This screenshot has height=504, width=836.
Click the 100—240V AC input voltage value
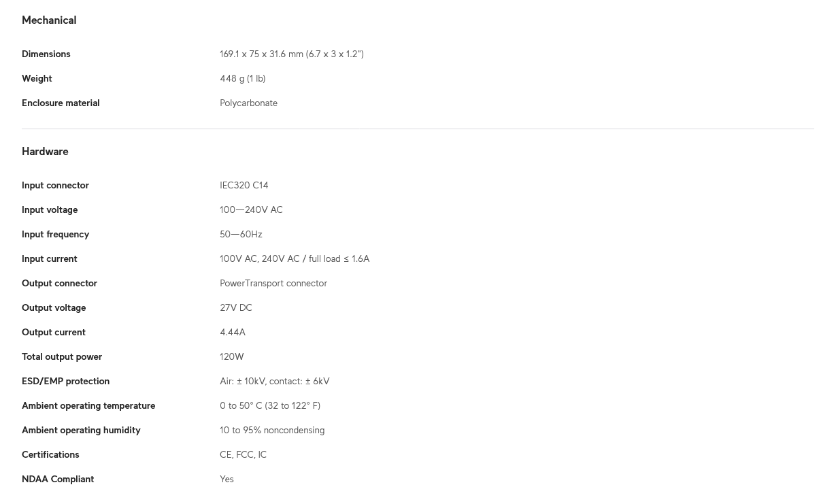(x=251, y=210)
